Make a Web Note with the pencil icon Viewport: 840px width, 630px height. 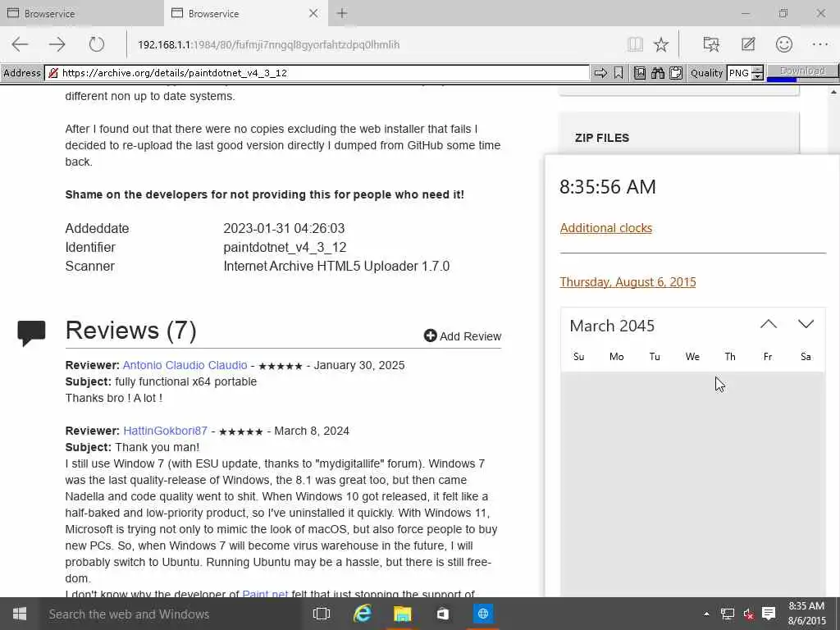pos(748,44)
